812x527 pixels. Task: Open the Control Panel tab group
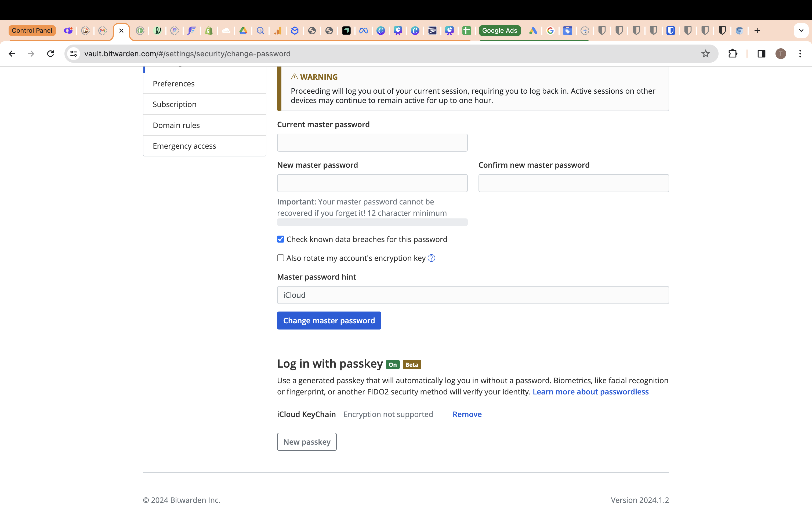point(32,31)
